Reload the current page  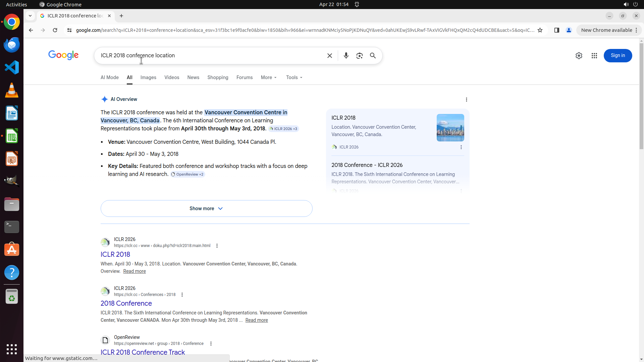(x=55, y=30)
